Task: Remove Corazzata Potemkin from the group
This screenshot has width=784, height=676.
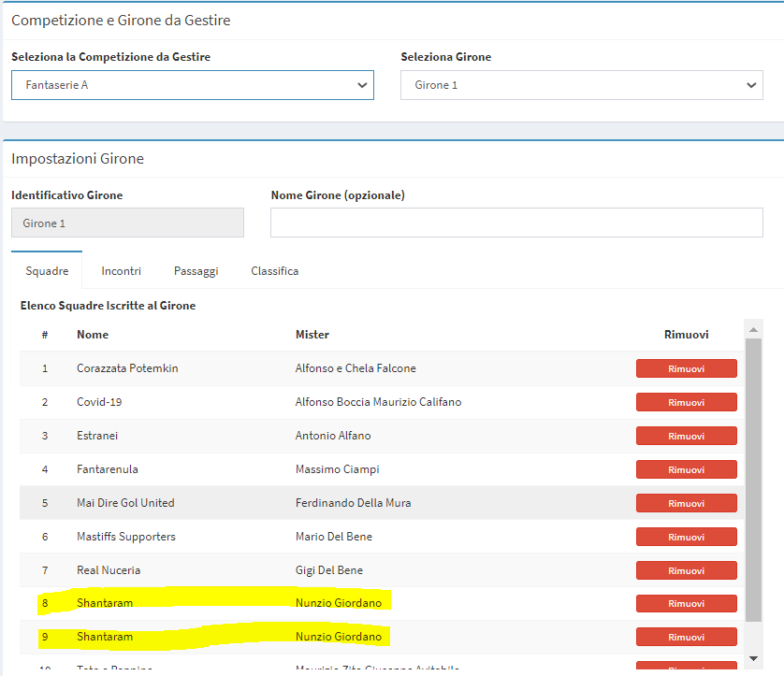Action: 686,368
